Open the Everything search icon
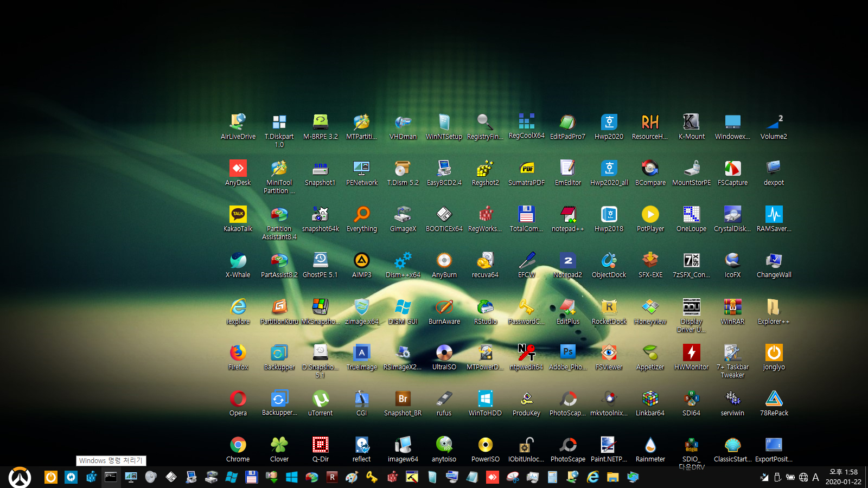This screenshot has width=868, height=488. (362, 219)
